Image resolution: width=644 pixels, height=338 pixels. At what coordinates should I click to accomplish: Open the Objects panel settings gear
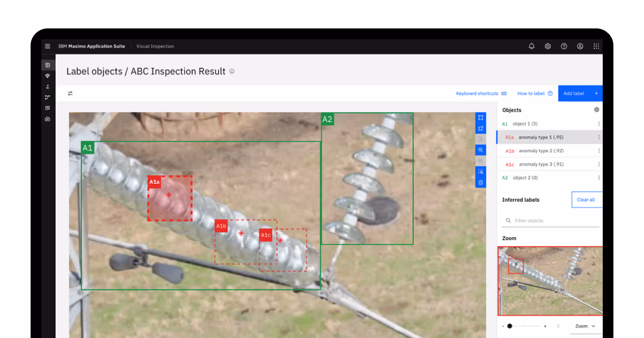pyautogui.click(x=596, y=110)
